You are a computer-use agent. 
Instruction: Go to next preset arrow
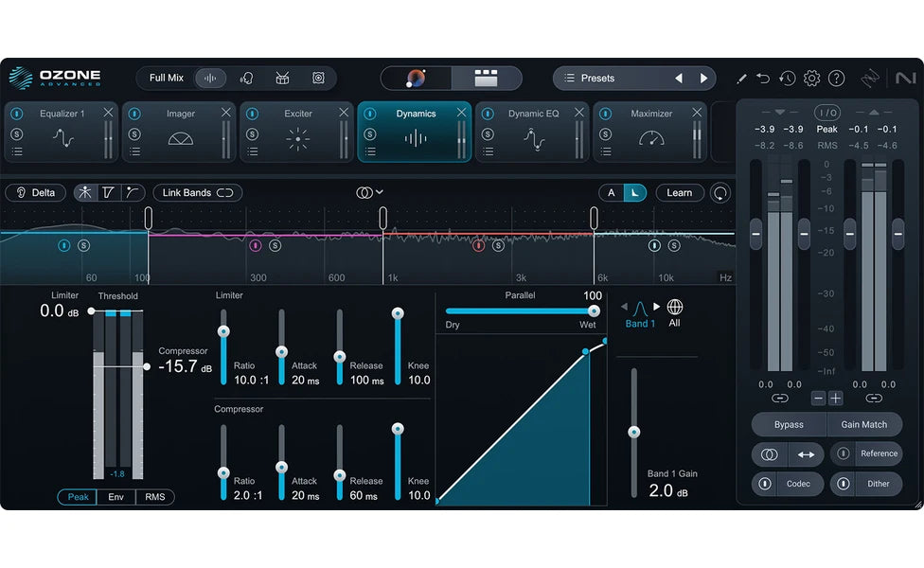pyautogui.click(x=703, y=79)
